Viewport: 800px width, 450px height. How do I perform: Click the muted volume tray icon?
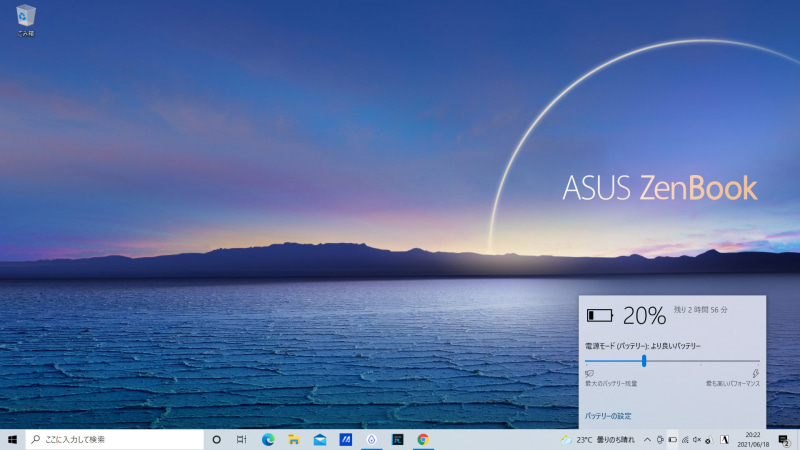[696, 439]
